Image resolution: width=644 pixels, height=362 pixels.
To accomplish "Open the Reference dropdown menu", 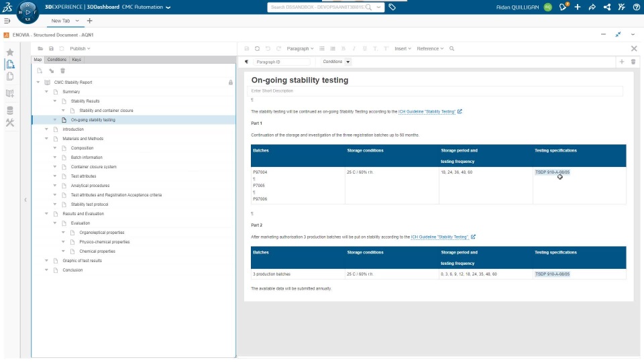I will pyautogui.click(x=430, y=48).
